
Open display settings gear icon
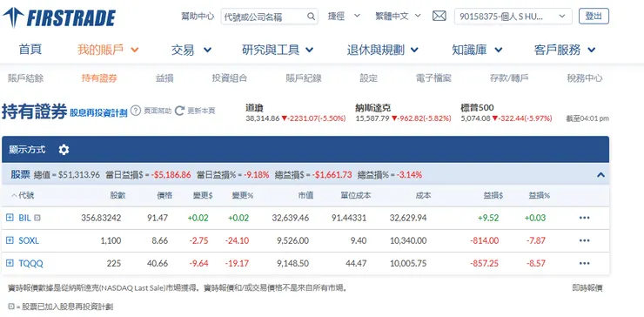(64, 150)
